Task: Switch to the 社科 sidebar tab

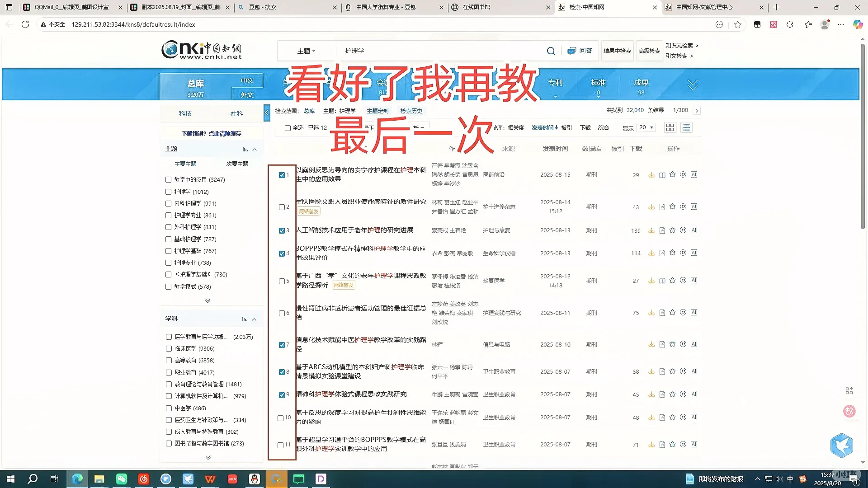Action: pos(236,113)
